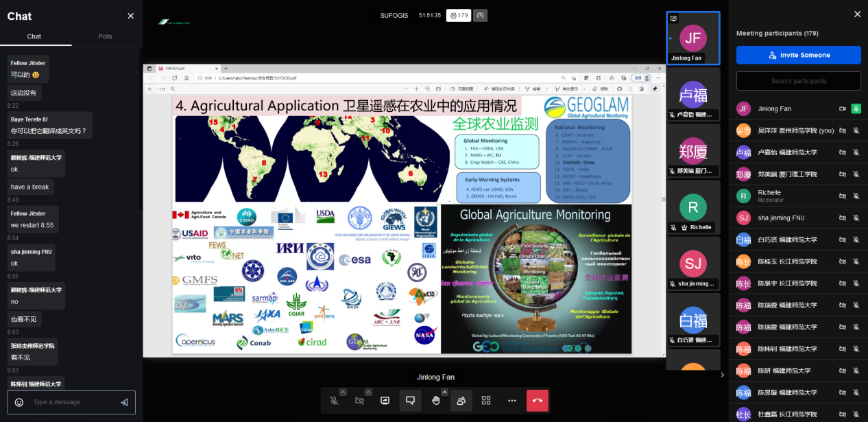This screenshot has height=422, width=868.
Task: Select Jinlong Fan's video thumbnail
Action: click(693, 38)
